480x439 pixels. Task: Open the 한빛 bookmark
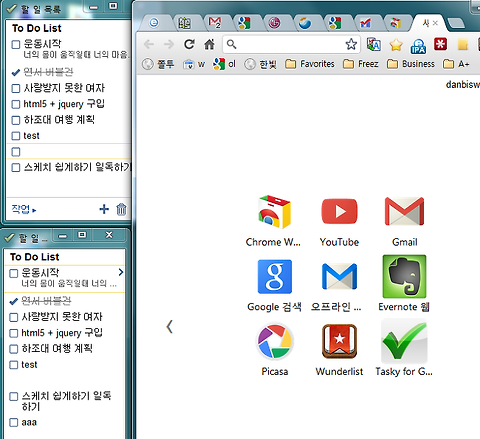coord(260,64)
